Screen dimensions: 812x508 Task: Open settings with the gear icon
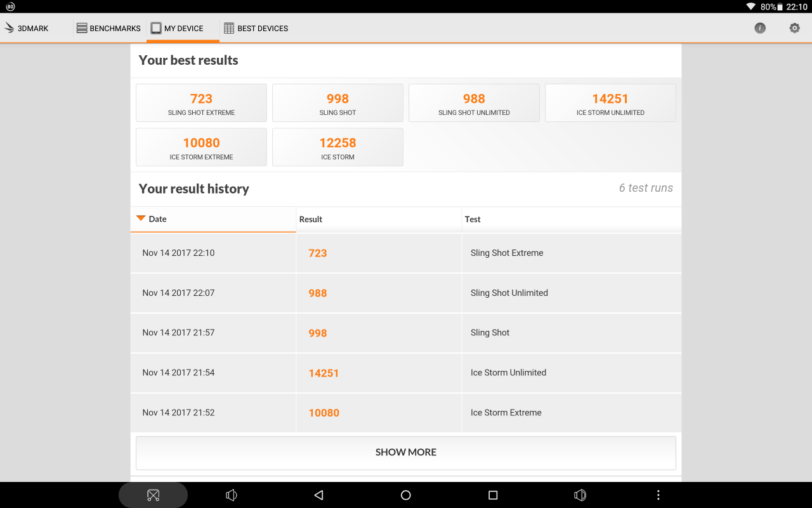click(794, 28)
